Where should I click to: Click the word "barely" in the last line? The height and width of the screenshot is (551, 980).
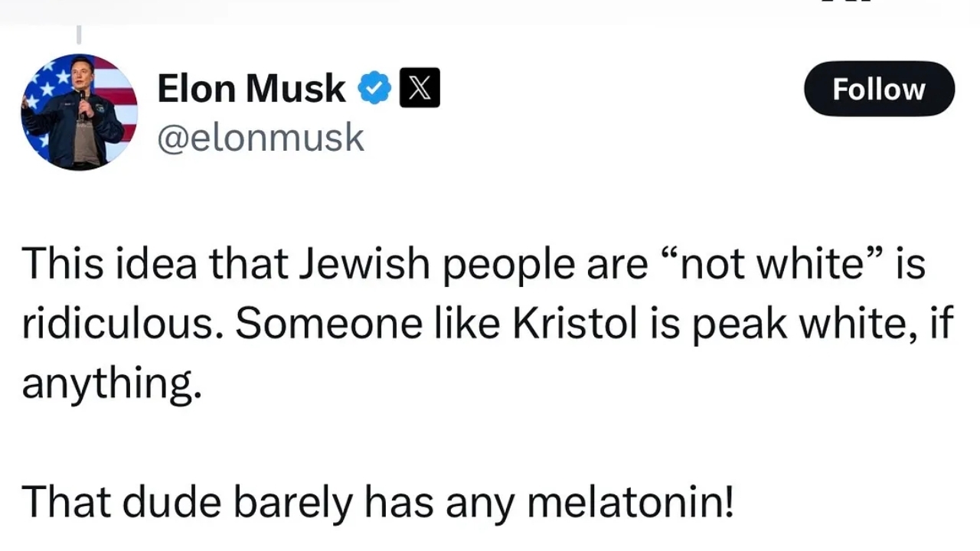tap(292, 504)
